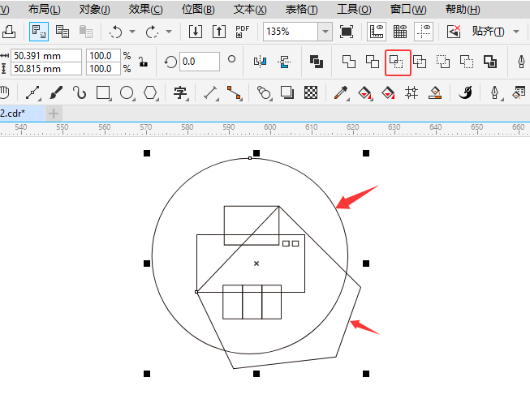Open the 贴齐(T) snap dropdown arrow
This screenshot has height=420, width=530.
click(516, 32)
